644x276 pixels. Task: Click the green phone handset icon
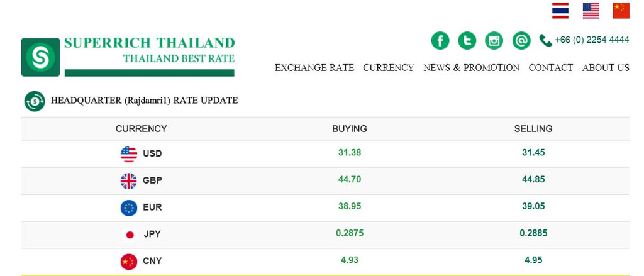tap(545, 41)
